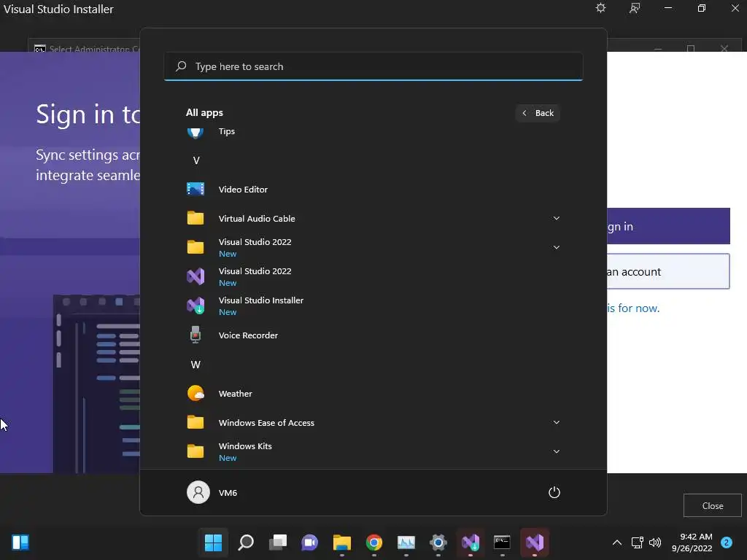Open taskbar Search magnifier icon
Viewport: 747px width, 560px height.
pyautogui.click(x=245, y=542)
